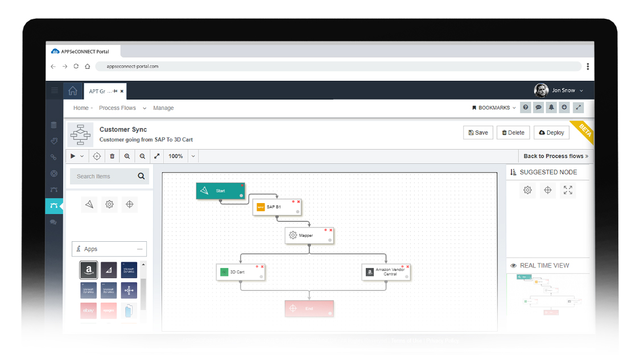Click the active process flow sidebar icon

(54, 206)
